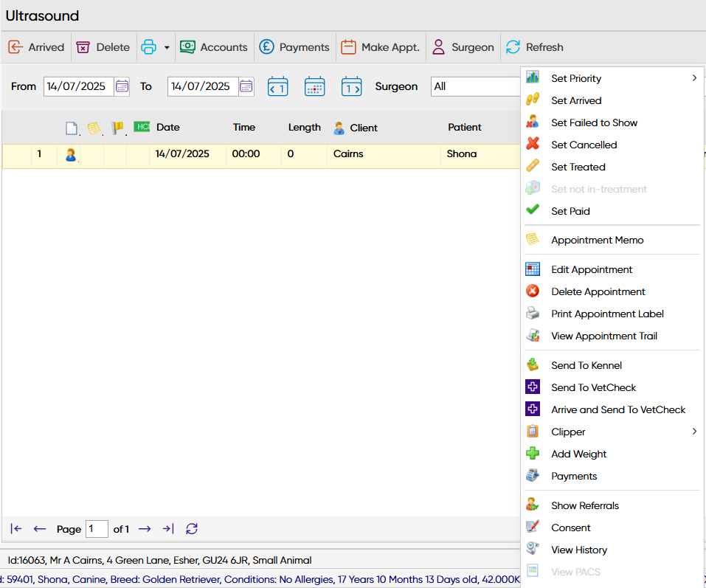Open the To date calendar picker
The image size is (706, 588).
point(246,86)
